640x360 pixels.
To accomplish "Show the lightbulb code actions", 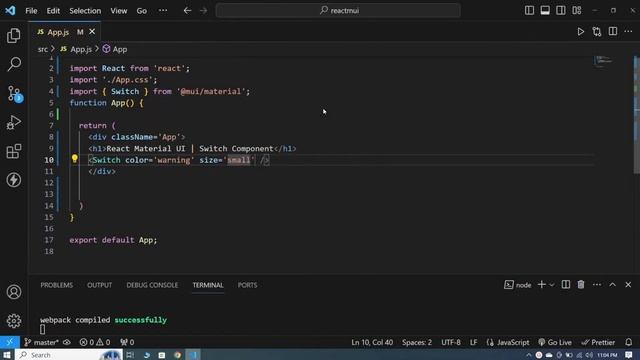I will pos(74,159).
